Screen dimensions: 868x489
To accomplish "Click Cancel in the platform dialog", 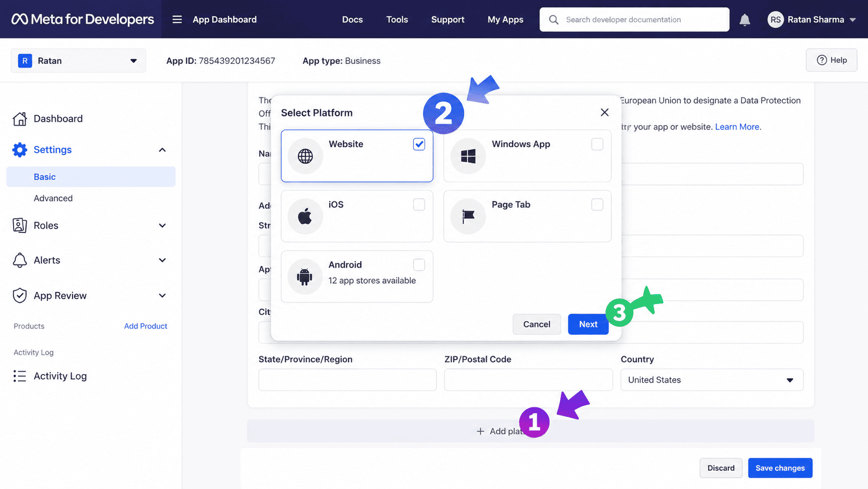I will click(537, 324).
